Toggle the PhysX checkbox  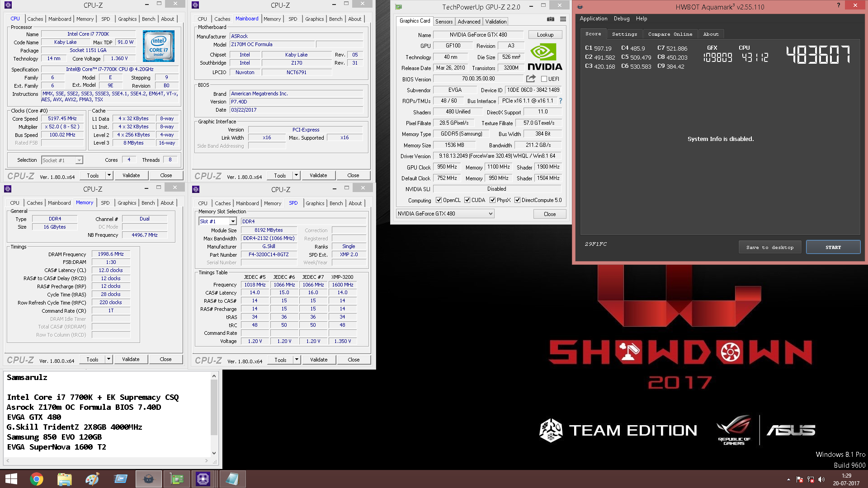pyautogui.click(x=492, y=200)
